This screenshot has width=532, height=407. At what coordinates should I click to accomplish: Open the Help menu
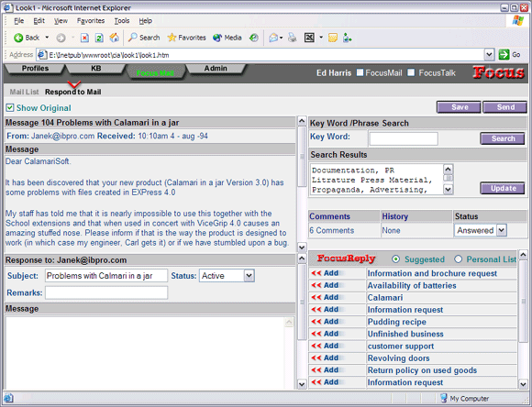(x=146, y=21)
